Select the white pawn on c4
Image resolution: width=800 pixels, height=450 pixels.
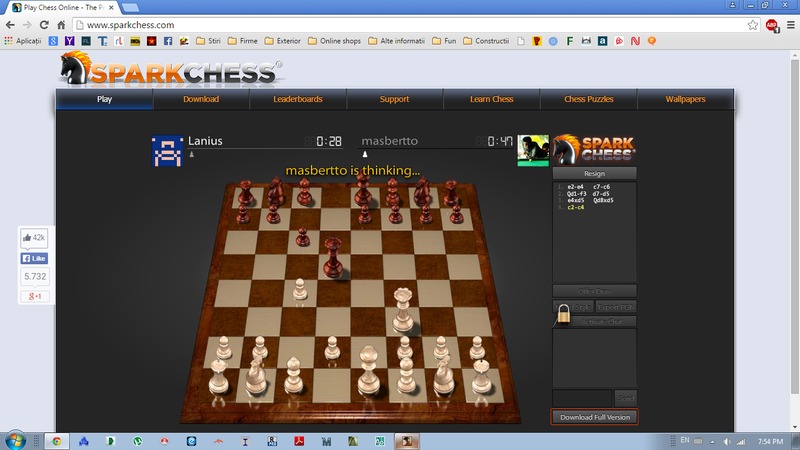click(300, 289)
